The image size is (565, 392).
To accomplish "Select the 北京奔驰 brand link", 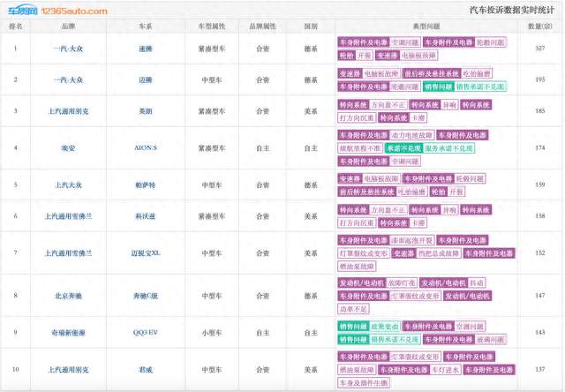I will 68,296.
